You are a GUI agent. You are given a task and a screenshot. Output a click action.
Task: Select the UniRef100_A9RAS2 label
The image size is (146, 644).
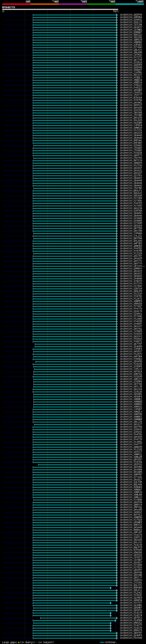pyautogui.click(x=131, y=407)
